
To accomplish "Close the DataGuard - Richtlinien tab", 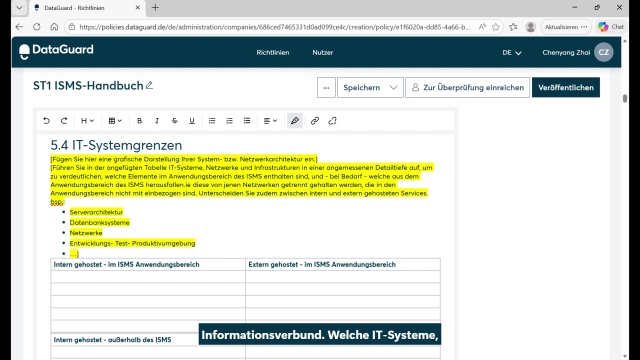I will pos(138,7).
